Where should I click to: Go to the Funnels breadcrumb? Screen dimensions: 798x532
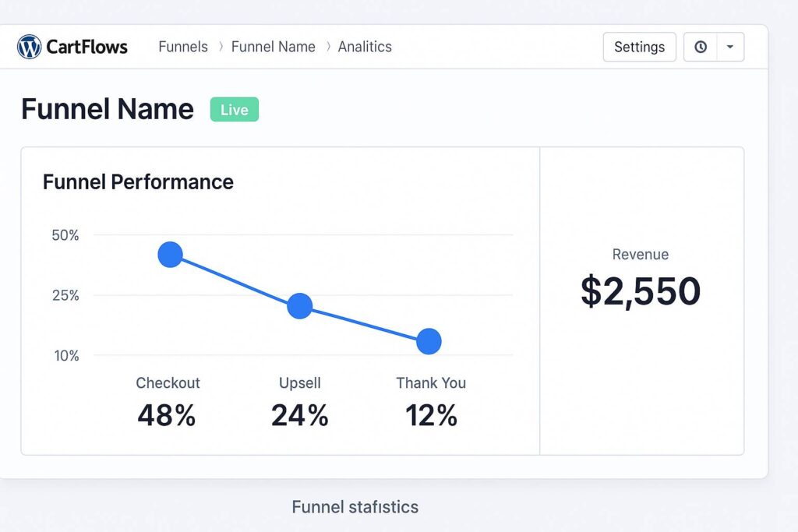point(183,47)
